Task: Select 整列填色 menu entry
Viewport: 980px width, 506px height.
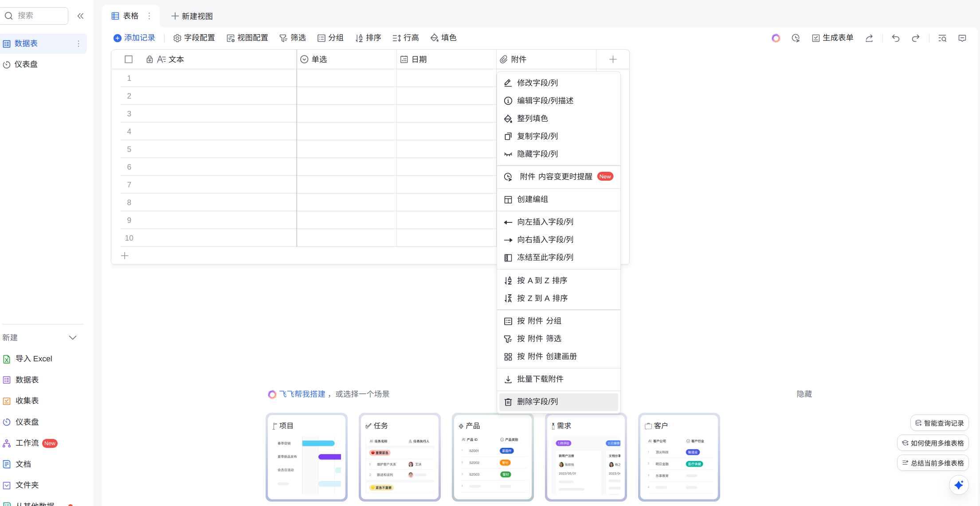Action: coord(558,119)
